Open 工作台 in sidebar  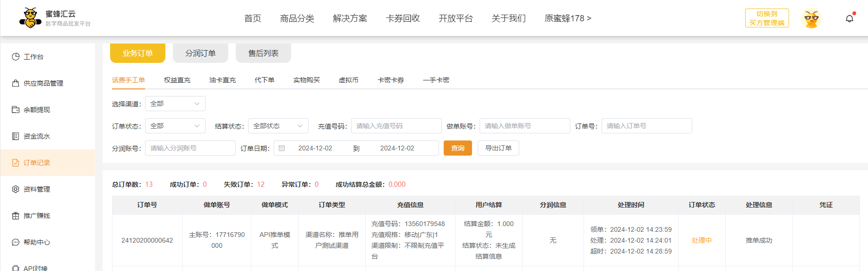(x=33, y=57)
